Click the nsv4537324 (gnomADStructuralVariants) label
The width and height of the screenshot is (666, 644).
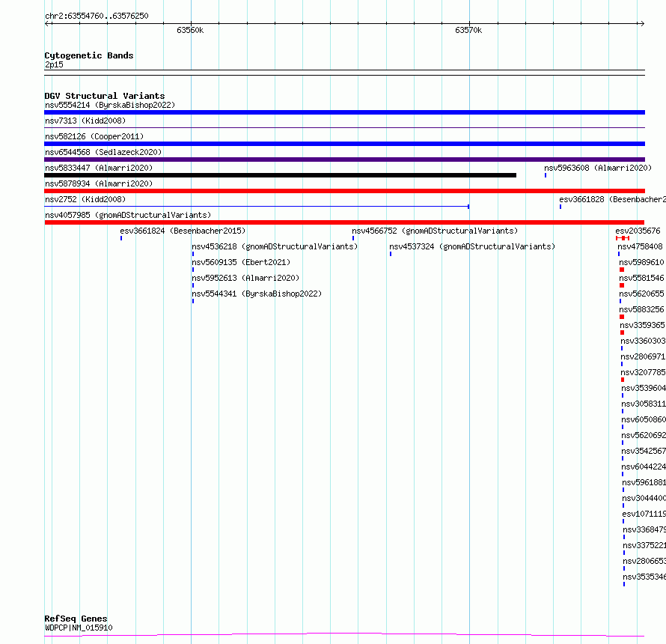coord(472,246)
